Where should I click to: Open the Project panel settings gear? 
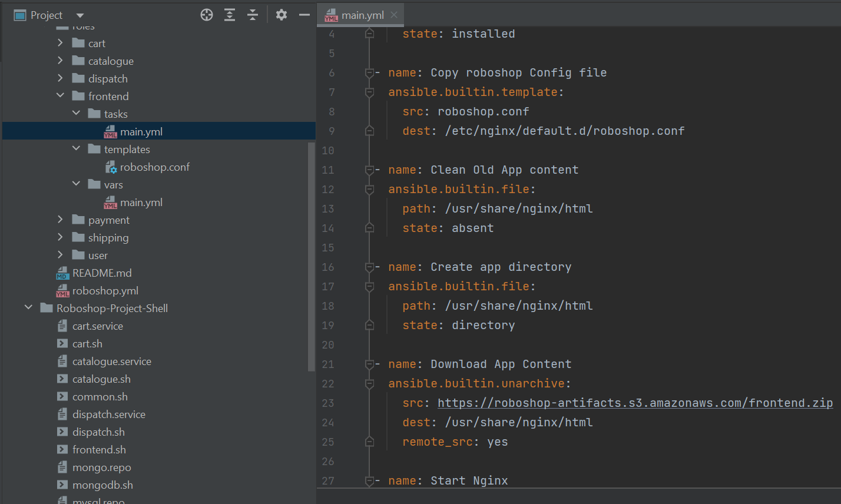coord(281,15)
